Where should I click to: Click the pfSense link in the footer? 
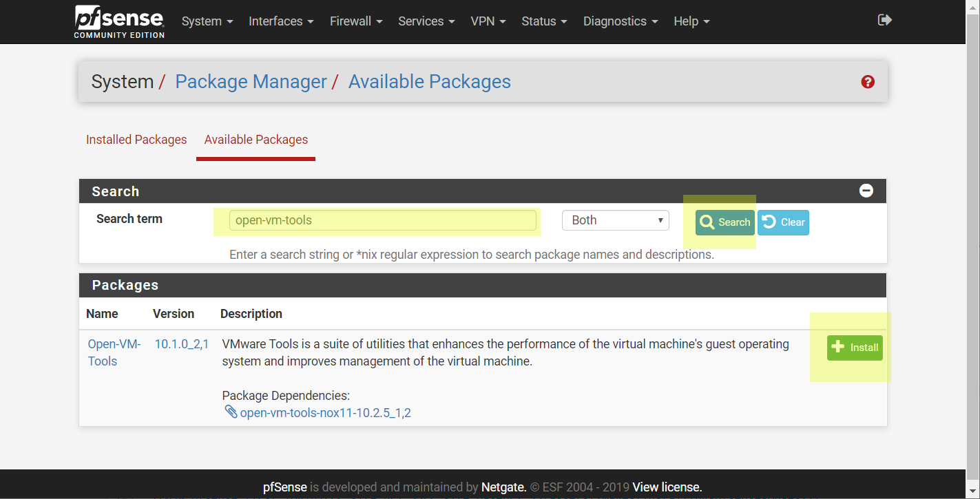(285, 487)
